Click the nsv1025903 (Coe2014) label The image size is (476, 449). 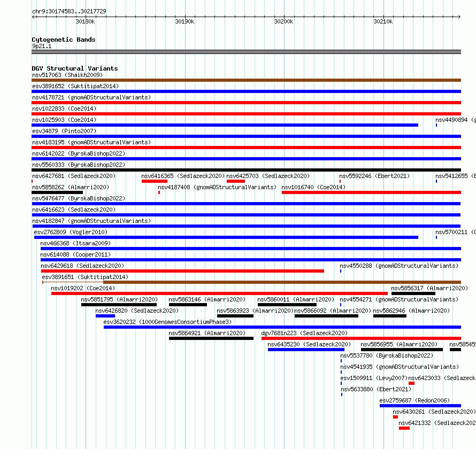point(64,120)
